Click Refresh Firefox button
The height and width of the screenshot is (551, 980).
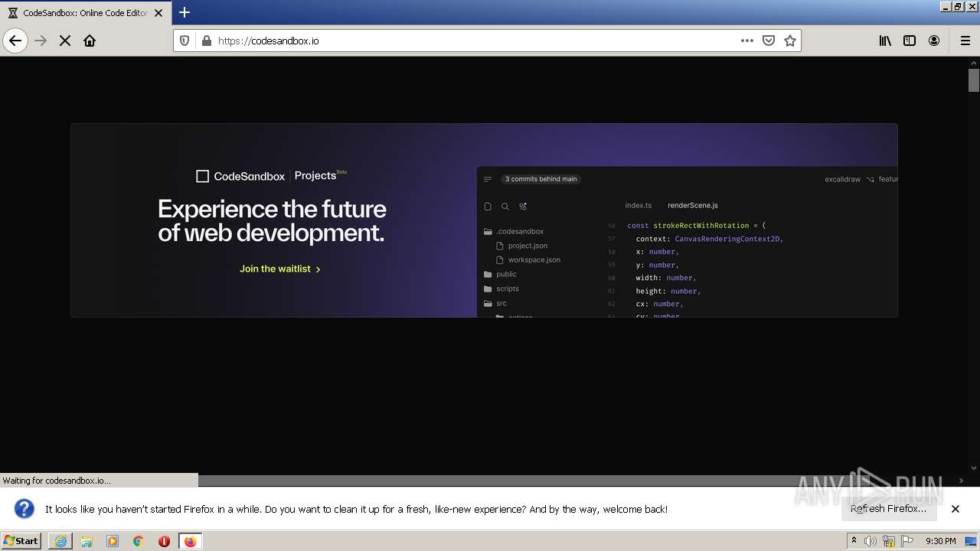(888, 509)
